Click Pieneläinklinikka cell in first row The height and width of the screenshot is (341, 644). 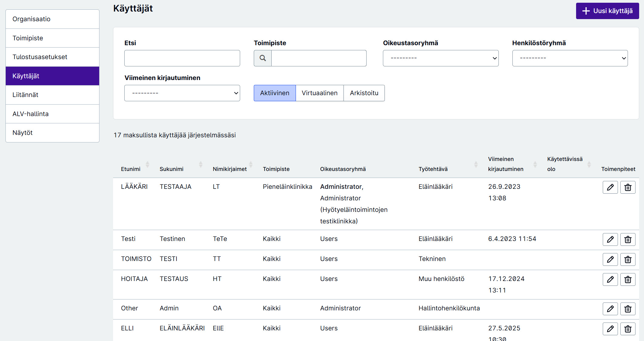pyautogui.click(x=287, y=187)
